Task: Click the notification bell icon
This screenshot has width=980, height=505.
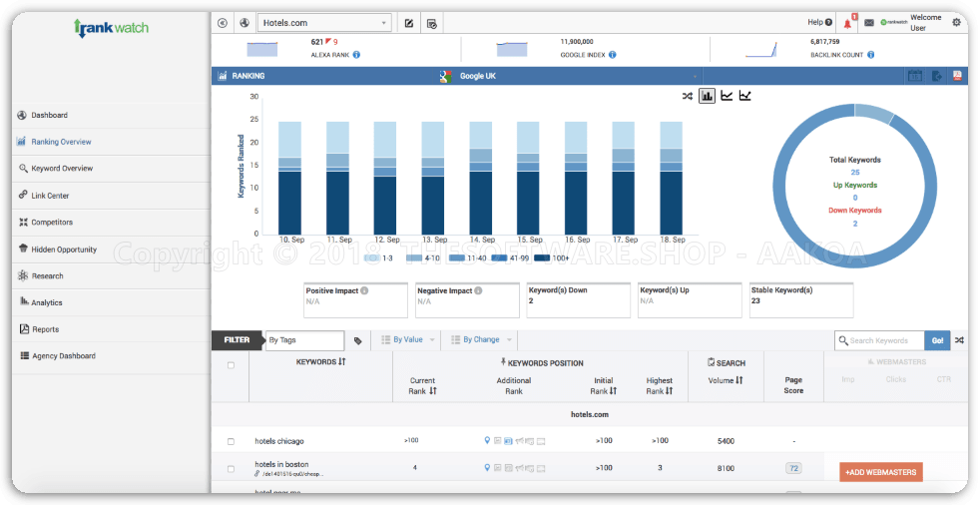Action: (x=847, y=22)
